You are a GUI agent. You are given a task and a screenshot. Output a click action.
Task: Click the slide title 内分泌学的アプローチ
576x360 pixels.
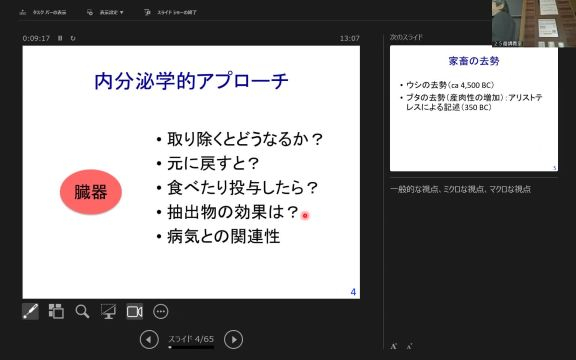click(191, 81)
